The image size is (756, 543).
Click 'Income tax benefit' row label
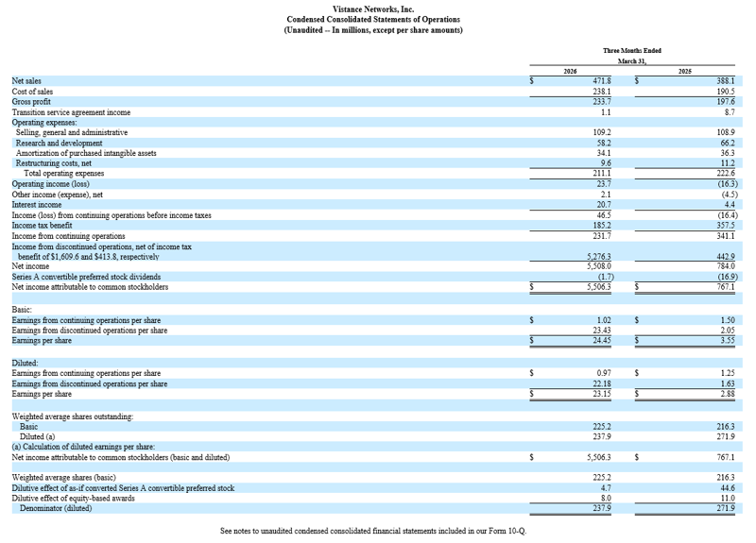[42, 226]
